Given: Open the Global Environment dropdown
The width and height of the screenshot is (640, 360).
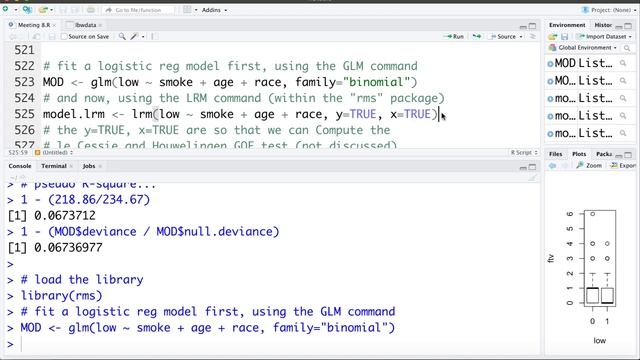Looking at the screenshot, I should (x=582, y=48).
